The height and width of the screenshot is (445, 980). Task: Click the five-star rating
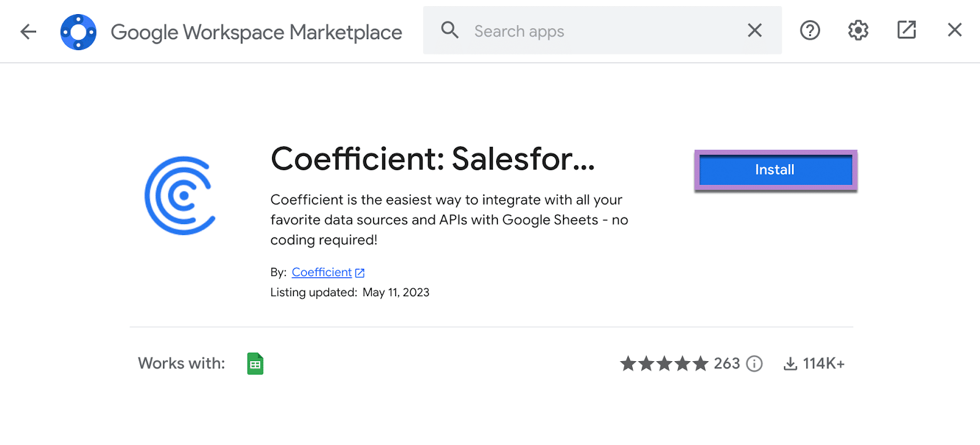coord(664,364)
